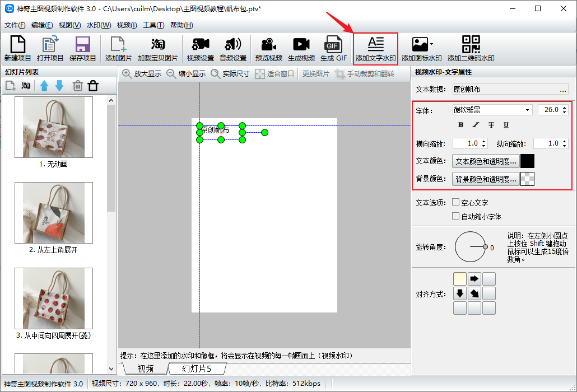The image size is (577, 392).
Task: Open the 工具(T) menu
Action: (153, 25)
